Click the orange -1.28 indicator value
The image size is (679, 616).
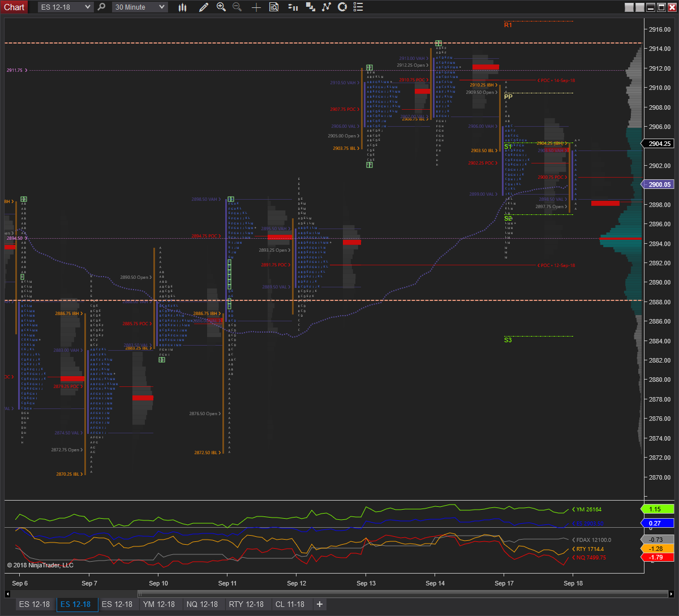coord(657,549)
